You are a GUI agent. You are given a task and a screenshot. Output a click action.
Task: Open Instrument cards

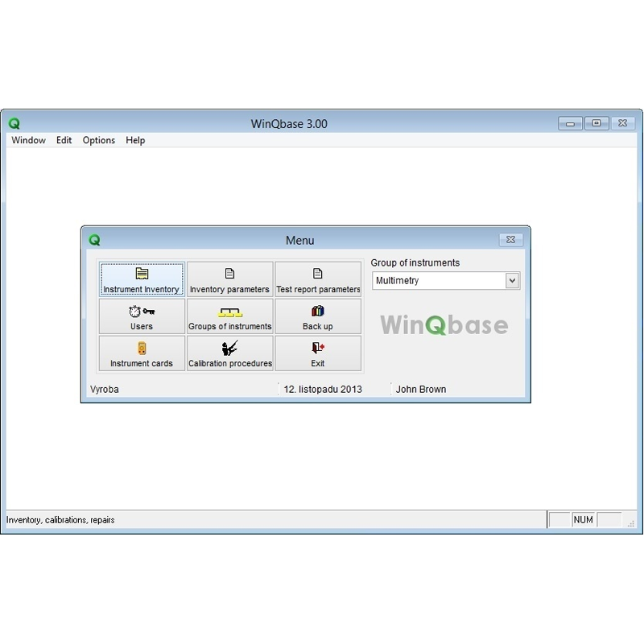point(142,353)
